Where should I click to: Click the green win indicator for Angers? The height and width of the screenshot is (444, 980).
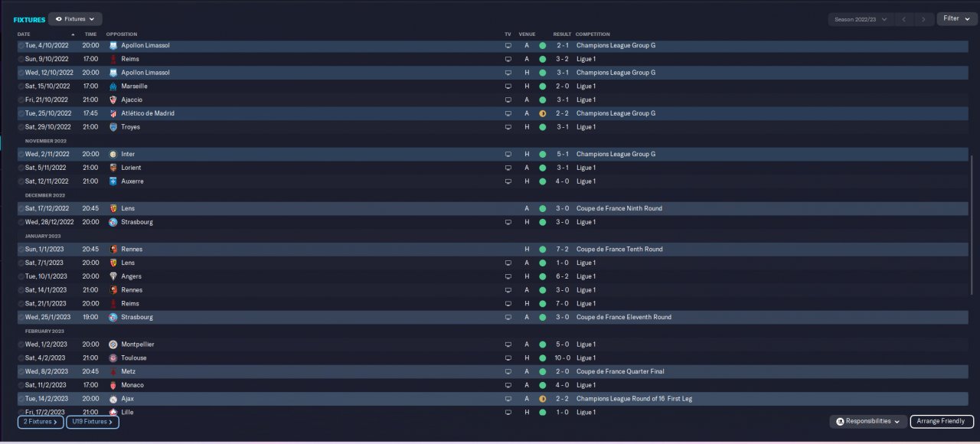(x=542, y=276)
